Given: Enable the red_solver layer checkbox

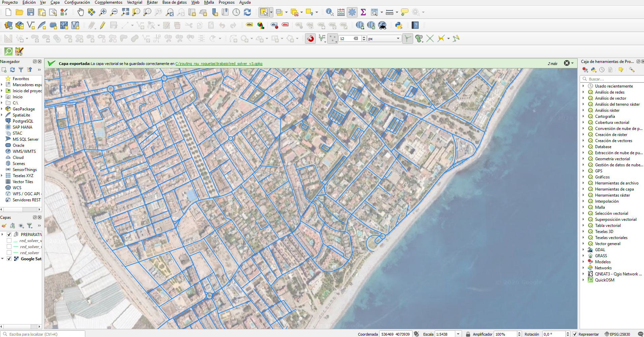Looking at the screenshot, I should click(x=9, y=253).
